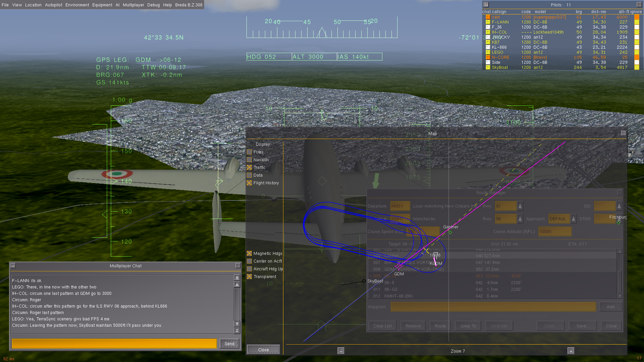Click route list scroll-down arrow
This screenshot has height=362, width=644.
pos(620,296)
